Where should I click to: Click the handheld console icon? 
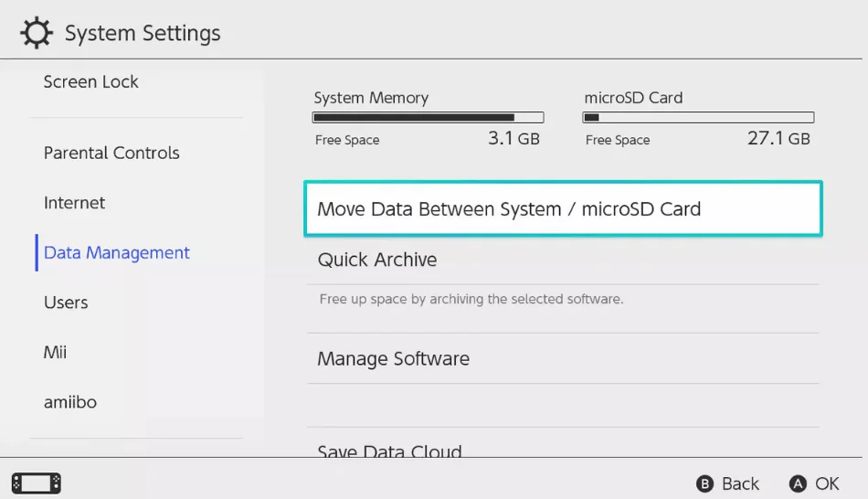click(37, 483)
